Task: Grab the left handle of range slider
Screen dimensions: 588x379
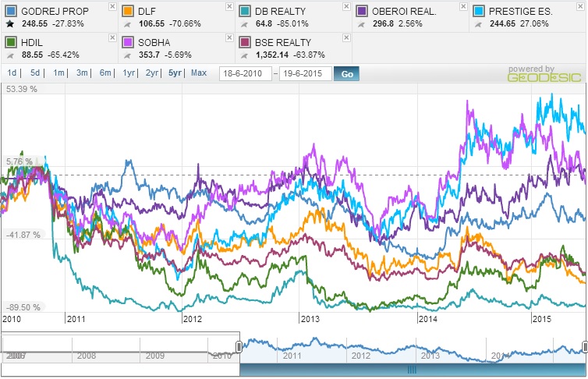Action: [239, 346]
